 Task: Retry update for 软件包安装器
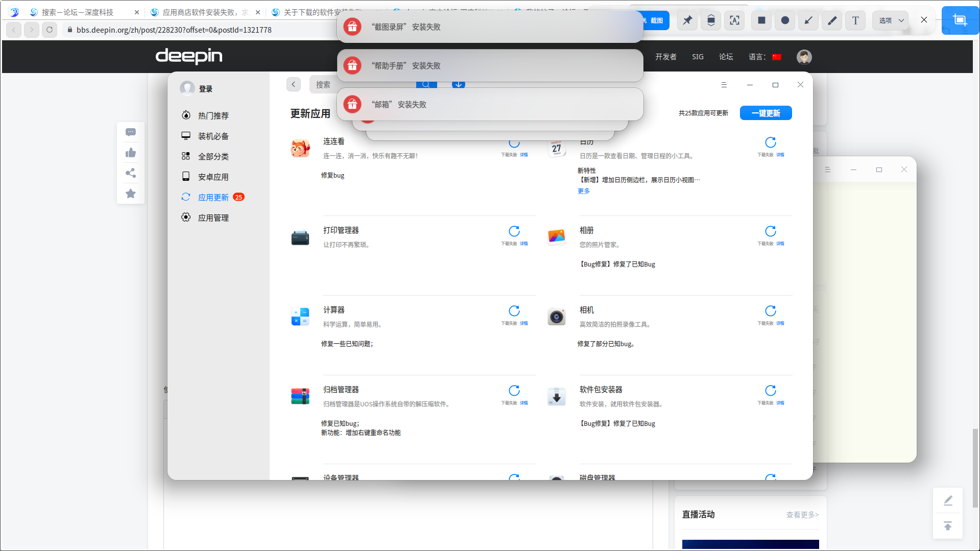[x=771, y=391]
